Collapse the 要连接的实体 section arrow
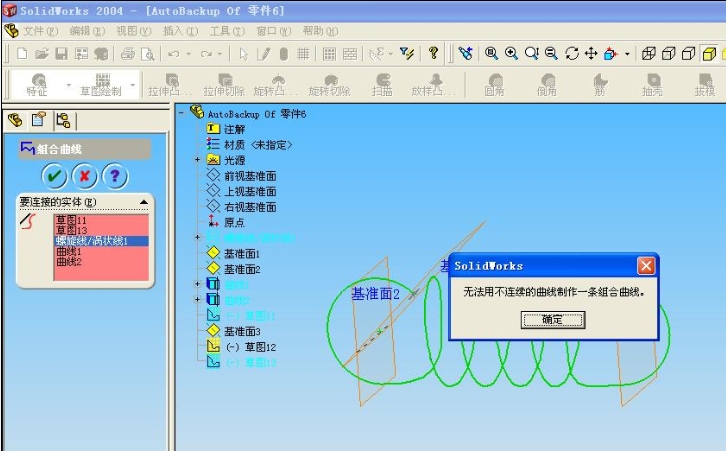This screenshot has height=451, width=726. point(144,202)
